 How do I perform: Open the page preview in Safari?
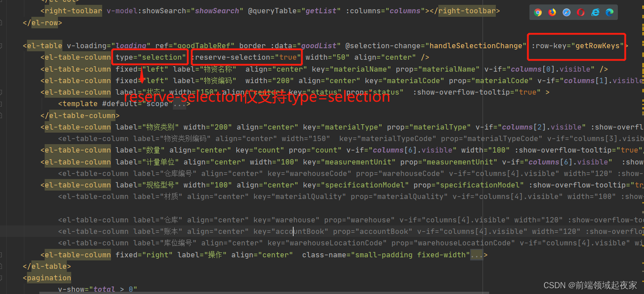tap(566, 12)
